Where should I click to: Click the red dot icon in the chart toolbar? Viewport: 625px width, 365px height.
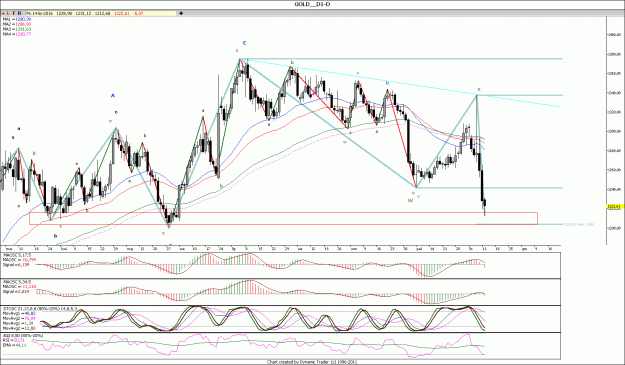[x=3, y=13]
